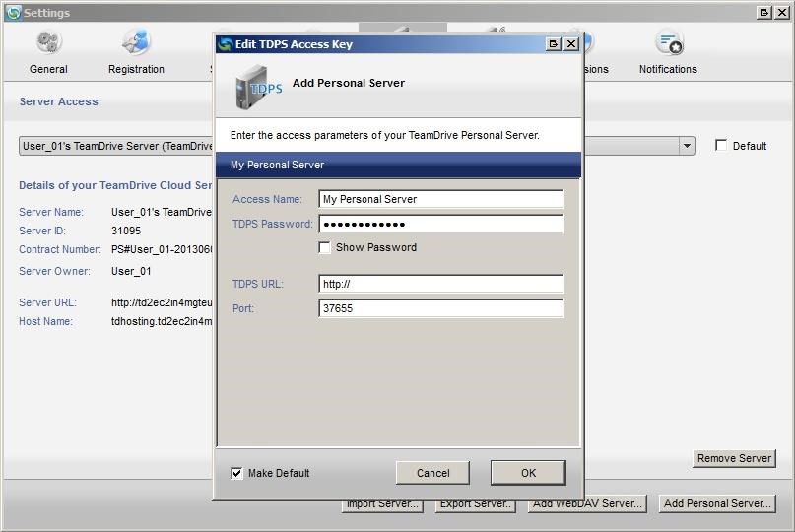Switch to the General tab label
The image size is (795, 532).
[x=48, y=69]
